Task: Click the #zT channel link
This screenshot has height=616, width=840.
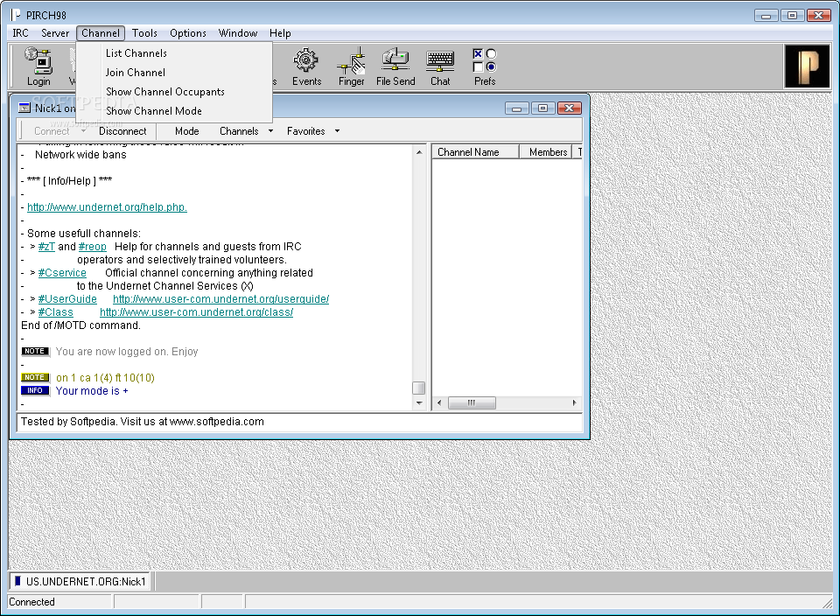Action: pyautogui.click(x=46, y=247)
